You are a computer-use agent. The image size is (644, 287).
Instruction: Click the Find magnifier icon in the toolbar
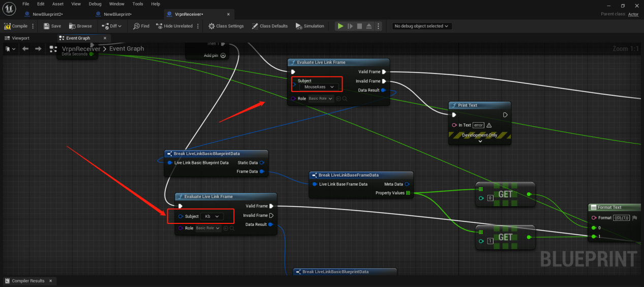(136, 26)
